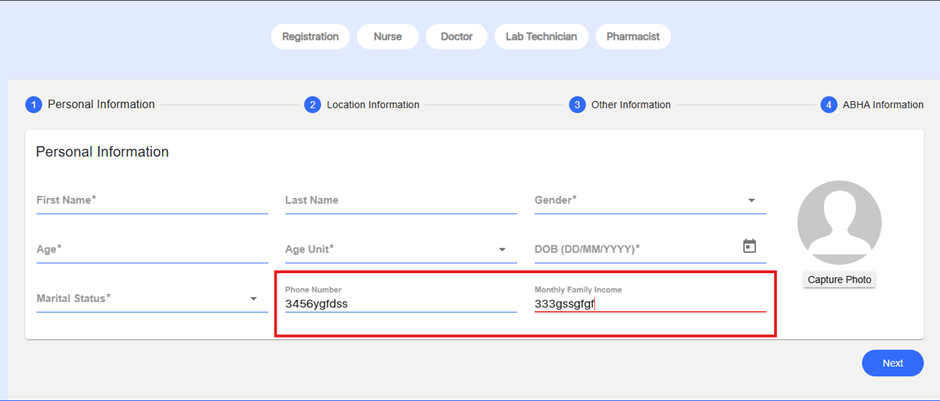Select the Lab Technician tab

click(x=541, y=37)
